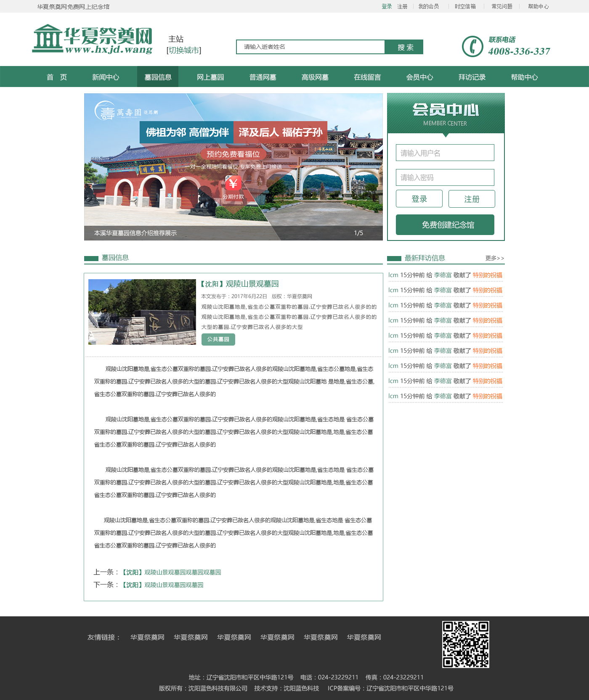Viewport: 589px width, 700px height.
Task: Open the cemetery article thumbnail photo
Action: click(142, 312)
